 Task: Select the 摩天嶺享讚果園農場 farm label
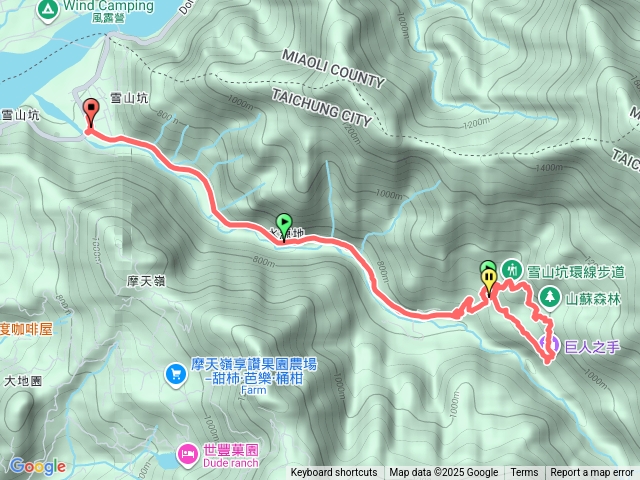coord(254,376)
